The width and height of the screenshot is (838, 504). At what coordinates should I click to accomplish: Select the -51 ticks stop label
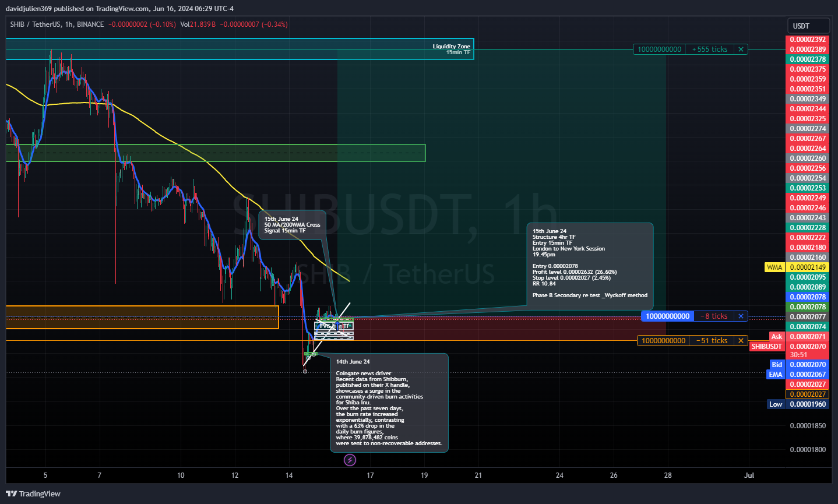point(712,341)
